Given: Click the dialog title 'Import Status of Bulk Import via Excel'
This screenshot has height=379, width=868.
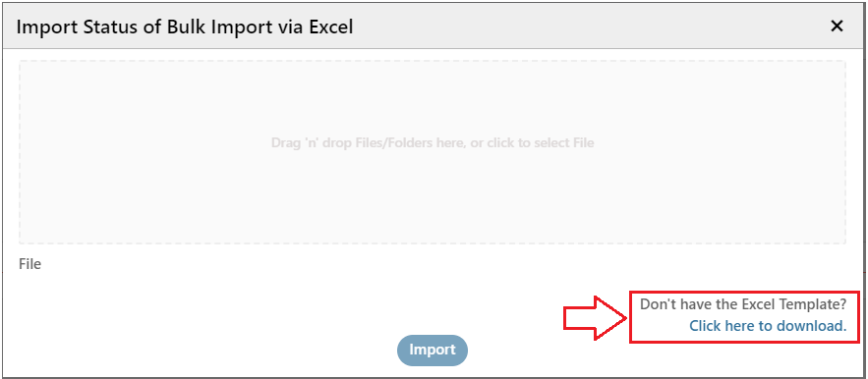Looking at the screenshot, I should point(185,27).
